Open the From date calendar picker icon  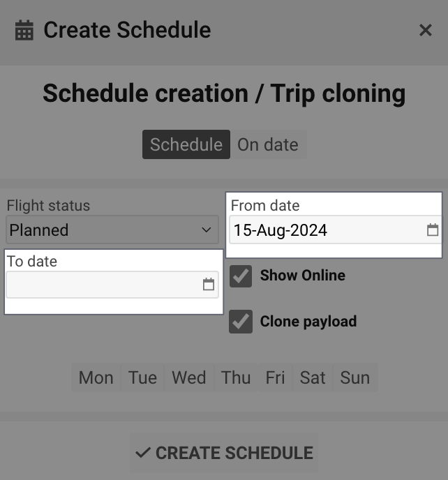(433, 230)
